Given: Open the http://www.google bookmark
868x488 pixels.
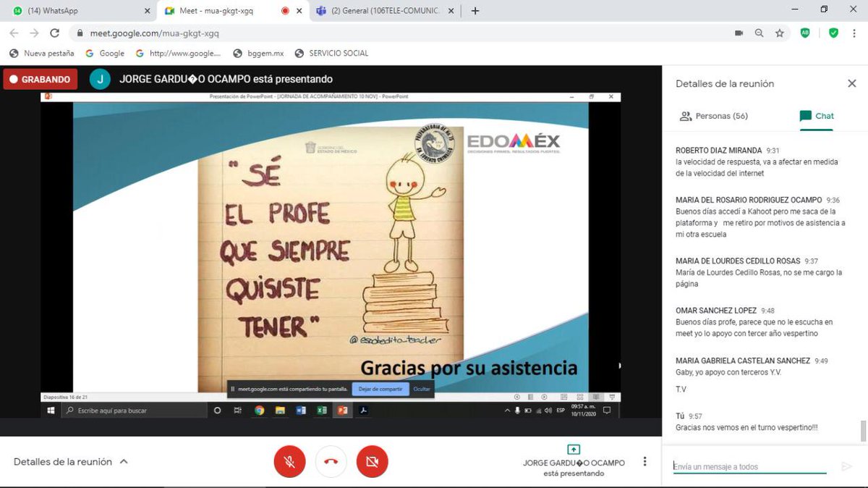Looking at the screenshot, I should 178,53.
